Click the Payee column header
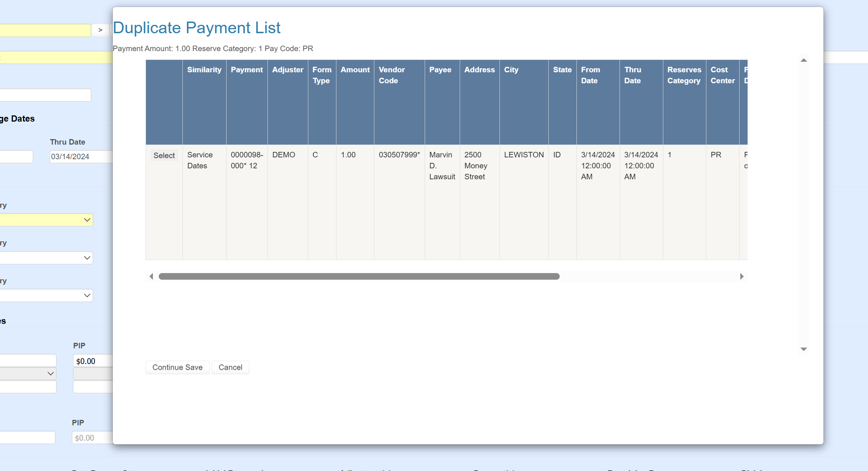The height and width of the screenshot is (471, 868). tap(440, 70)
